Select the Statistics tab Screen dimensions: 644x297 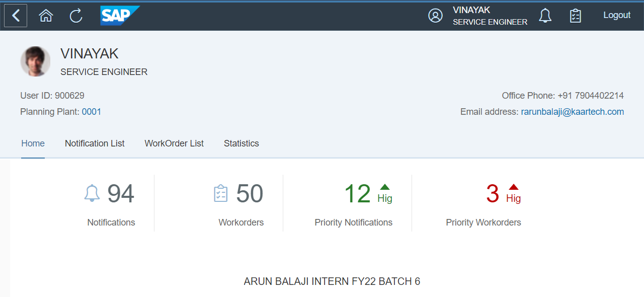point(242,143)
